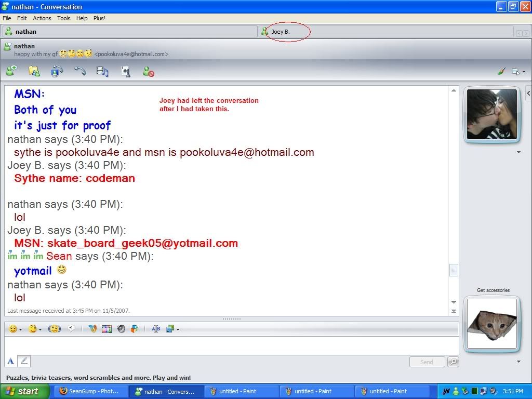This screenshot has height=399, width=532.
Task: Switch to handwriting pen input mode
Action: tap(24, 361)
